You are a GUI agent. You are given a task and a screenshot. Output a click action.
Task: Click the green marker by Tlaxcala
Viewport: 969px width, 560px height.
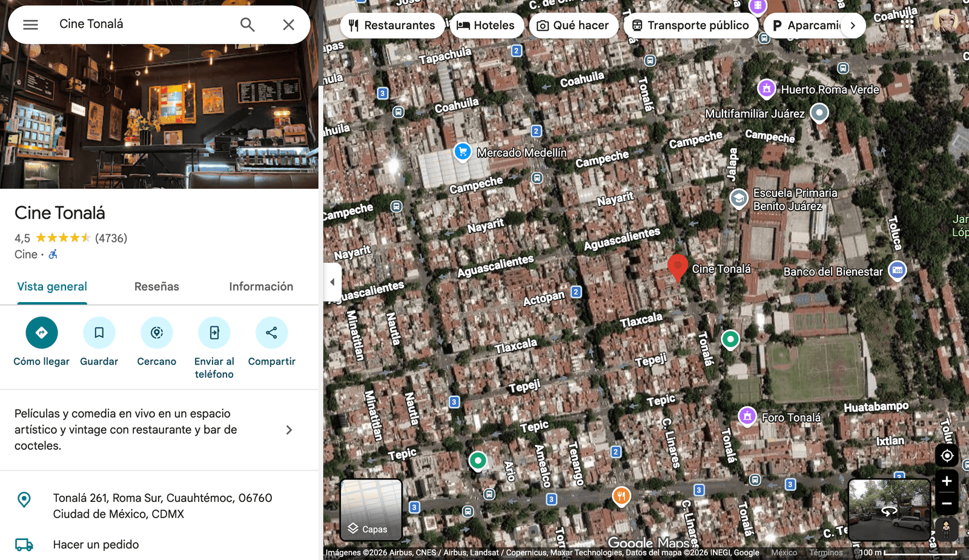coord(730,339)
